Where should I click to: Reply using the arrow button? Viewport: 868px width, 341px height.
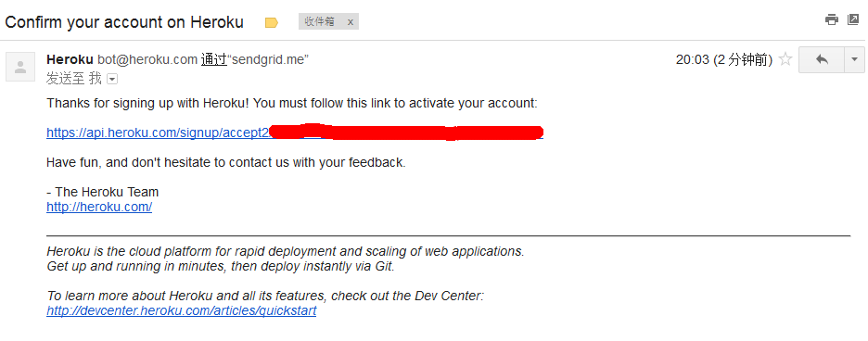coord(822,60)
